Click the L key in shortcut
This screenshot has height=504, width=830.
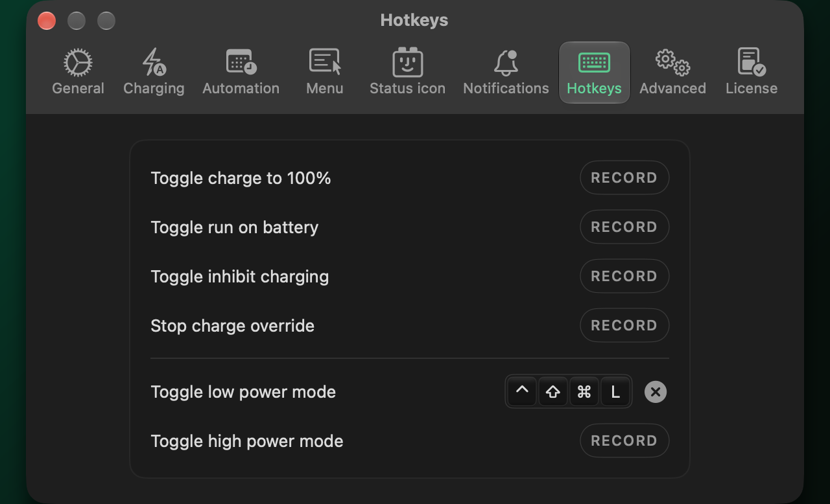(x=615, y=391)
